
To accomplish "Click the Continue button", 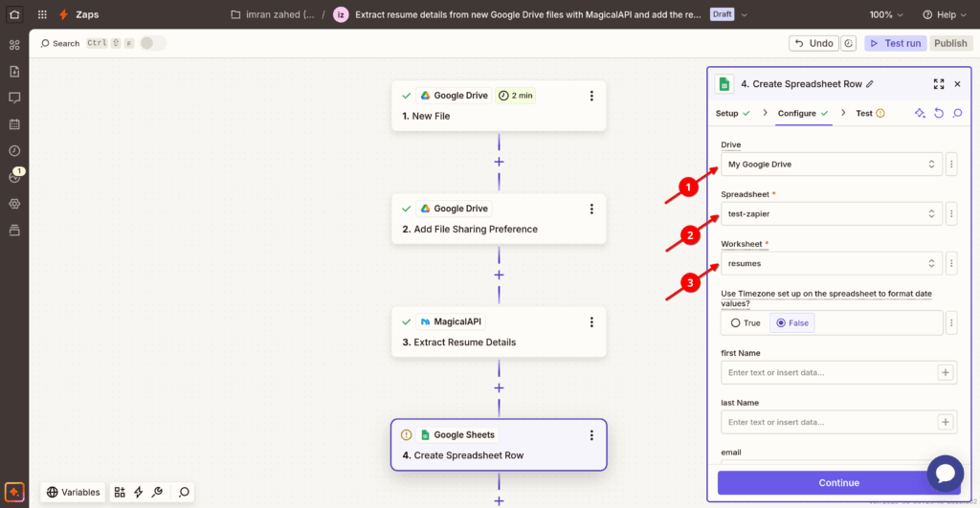I will [x=838, y=482].
